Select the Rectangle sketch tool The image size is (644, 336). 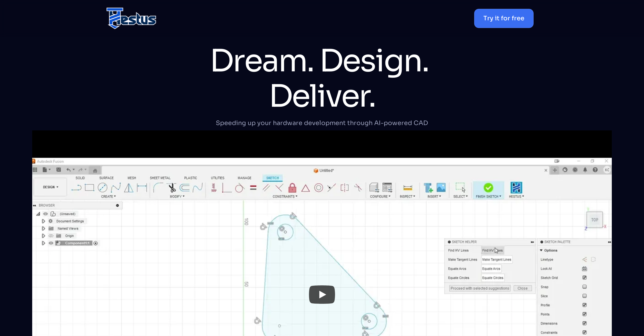pyautogui.click(x=89, y=187)
